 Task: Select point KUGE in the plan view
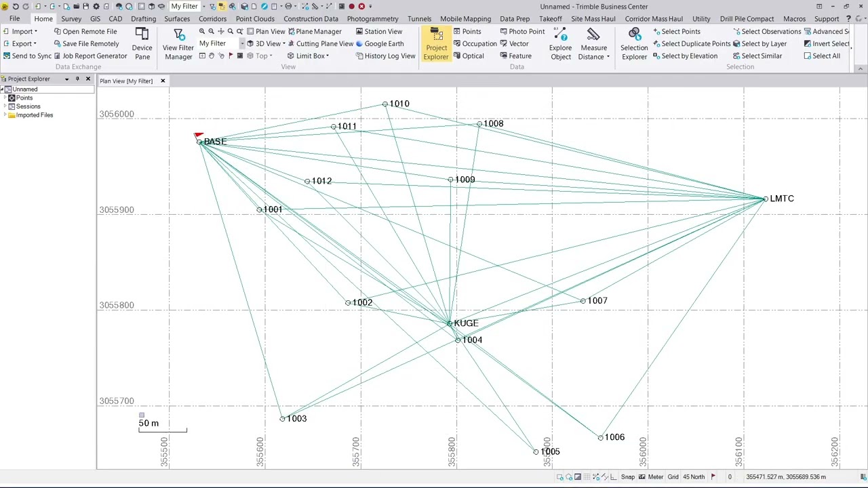[x=449, y=323]
